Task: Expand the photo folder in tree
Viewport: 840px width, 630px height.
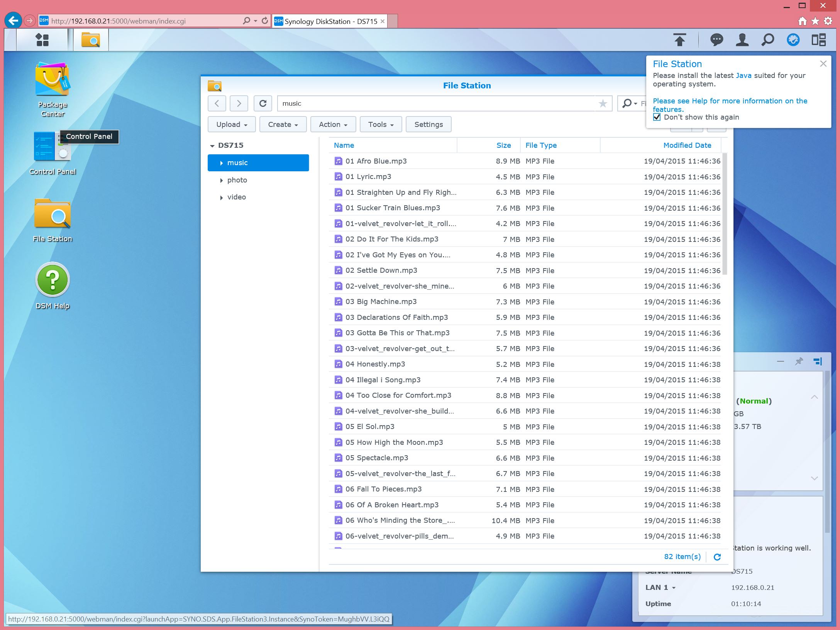Action: click(x=222, y=180)
